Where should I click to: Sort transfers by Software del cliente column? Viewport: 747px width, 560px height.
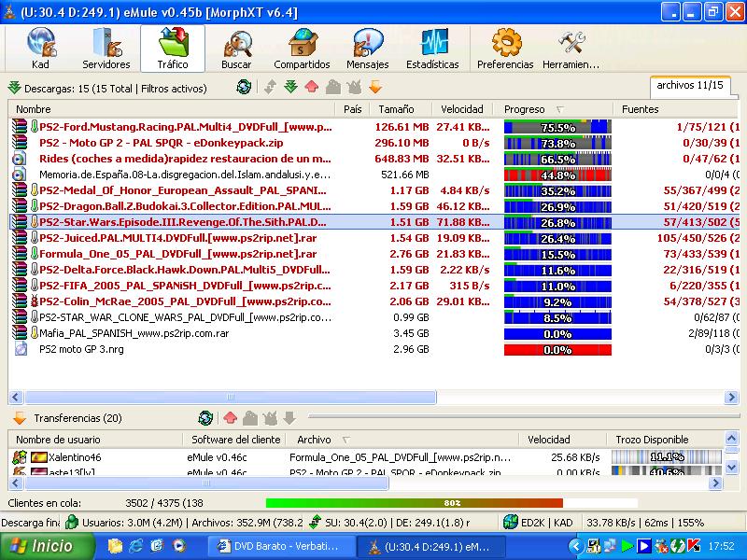(235, 440)
